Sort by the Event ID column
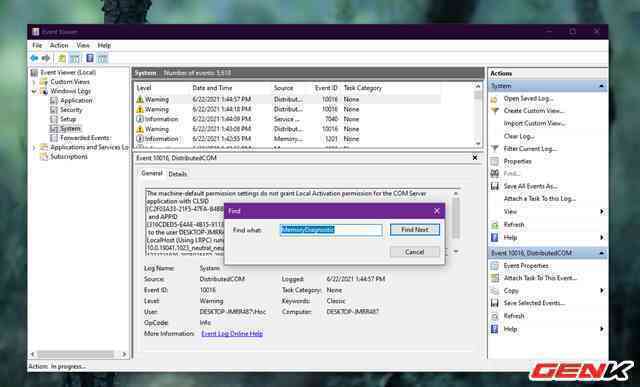Screen dimensions: 640x387 pos(326,88)
